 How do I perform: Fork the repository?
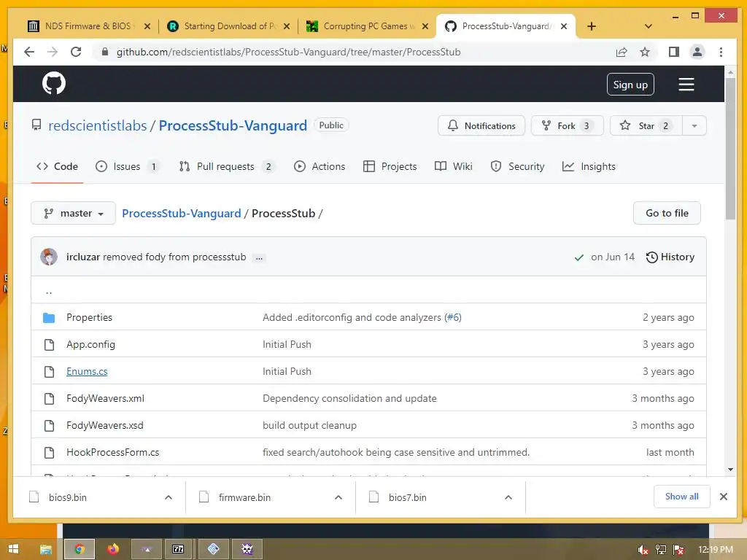point(567,125)
